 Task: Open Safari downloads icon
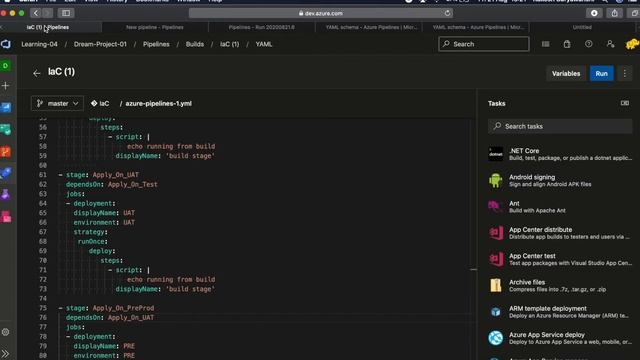click(594, 13)
